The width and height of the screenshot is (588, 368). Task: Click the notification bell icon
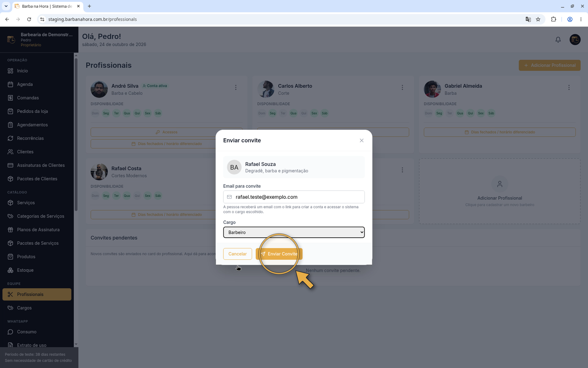coord(558,39)
